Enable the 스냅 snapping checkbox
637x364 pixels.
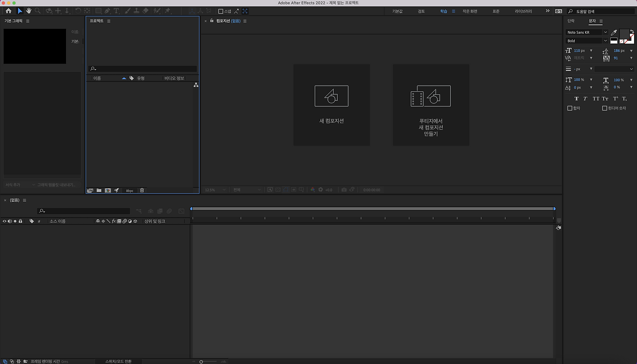221,11
